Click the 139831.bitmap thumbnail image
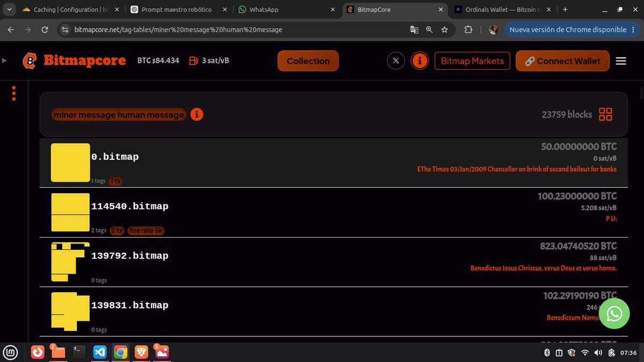644x362 pixels. point(70,312)
